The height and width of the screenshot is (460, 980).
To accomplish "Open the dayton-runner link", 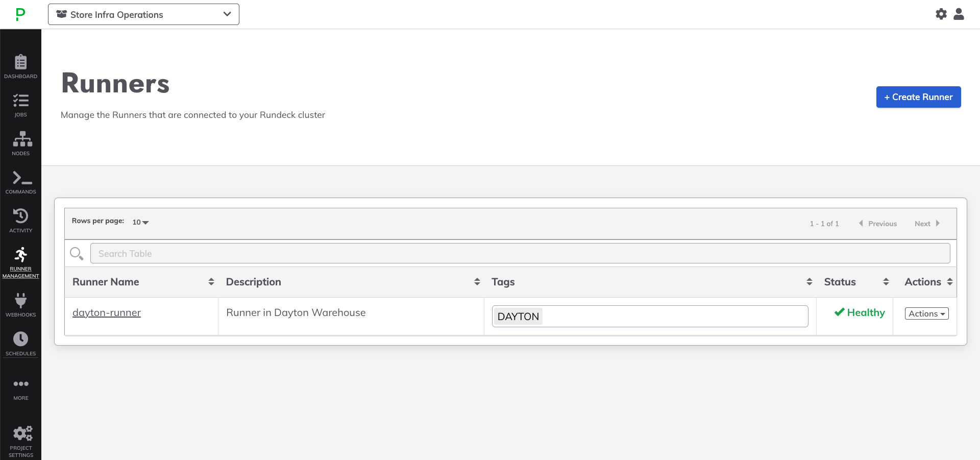I will click(x=107, y=312).
